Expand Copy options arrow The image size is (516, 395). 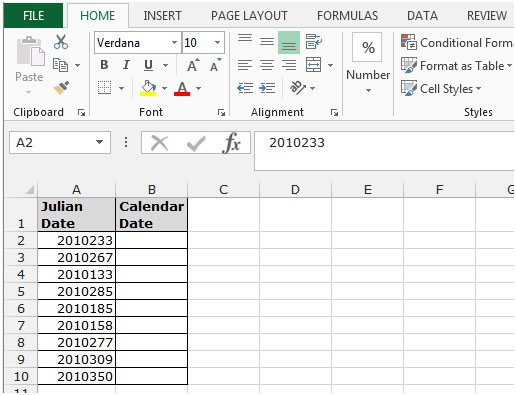[x=77, y=65]
